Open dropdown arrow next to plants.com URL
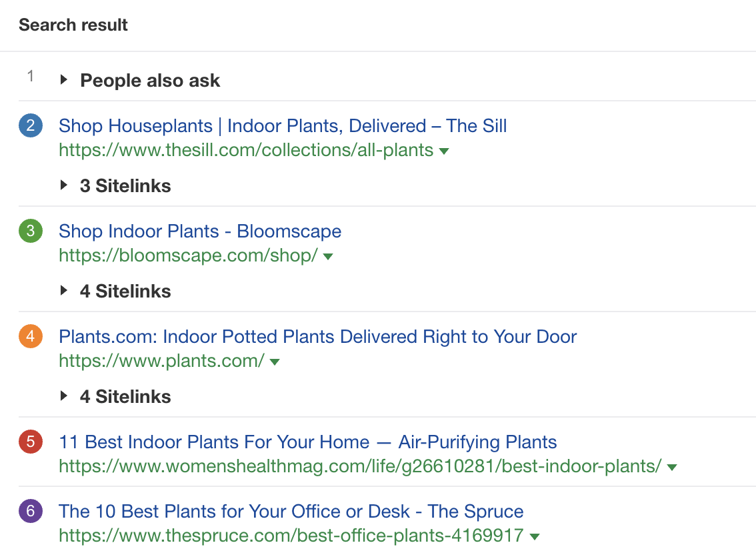Screen dimensions: 756x555 click(275, 362)
